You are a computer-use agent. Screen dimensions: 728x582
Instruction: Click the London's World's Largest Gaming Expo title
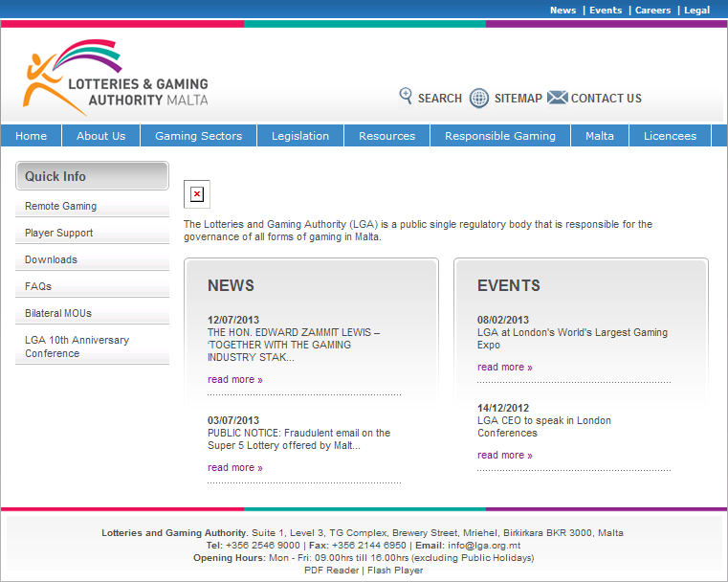572,339
